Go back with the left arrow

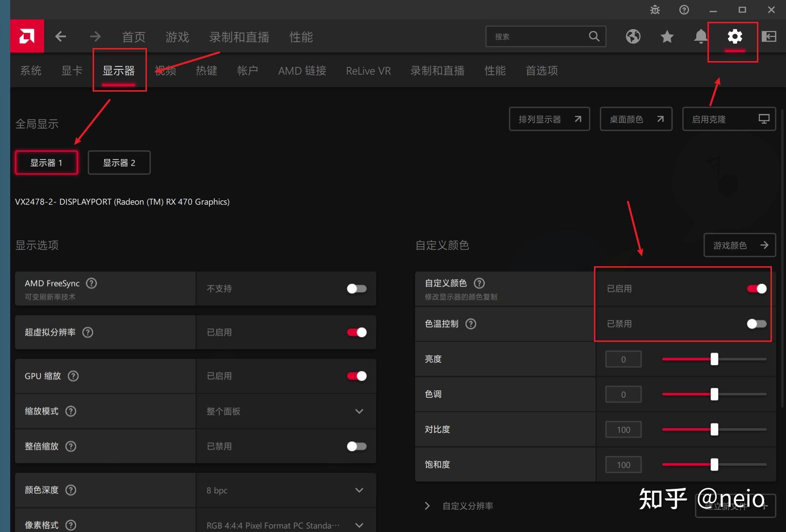pyautogui.click(x=61, y=36)
